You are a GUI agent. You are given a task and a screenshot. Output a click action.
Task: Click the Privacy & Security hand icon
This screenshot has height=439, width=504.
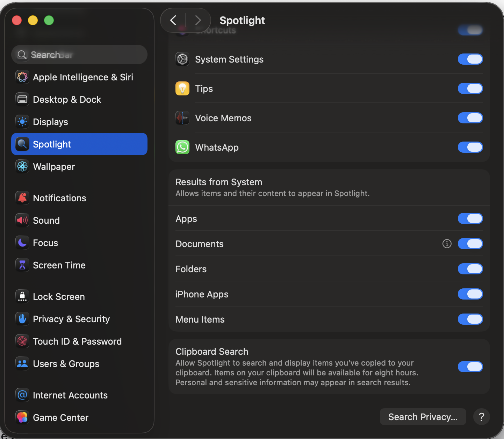22,319
